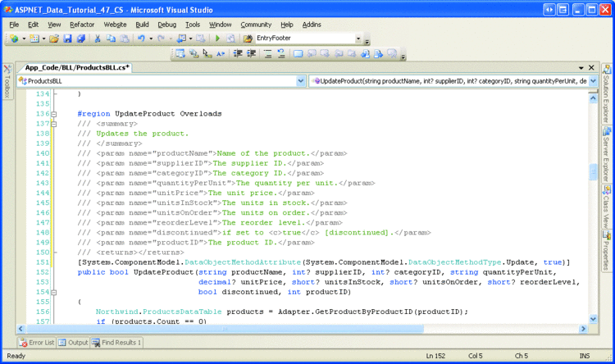Click the Parameter Info icon
The height and width of the screenshot is (364, 615).
tap(194, 54)
